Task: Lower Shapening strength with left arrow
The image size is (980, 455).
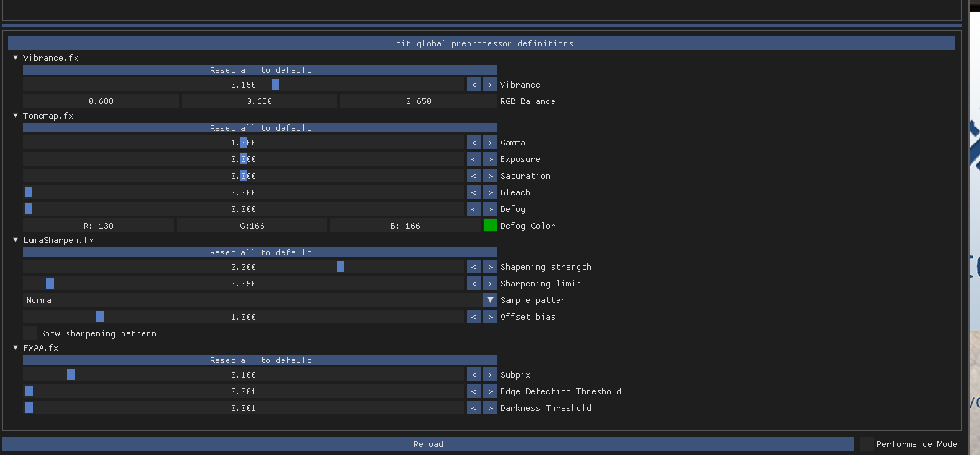Action: pyautogui.click(x=473, y=267)
